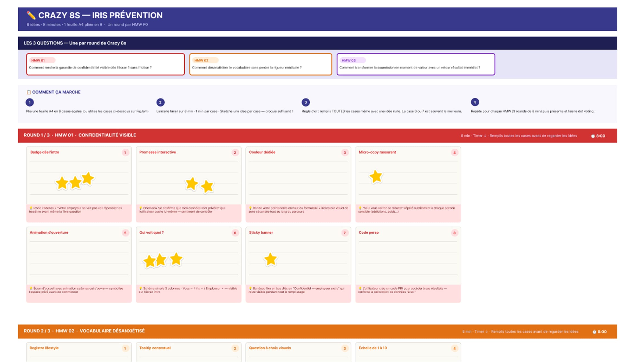Viewport: 644px width, 362px height.
Task: Click the star on the Sticky banner card
Action: (270, 259)
